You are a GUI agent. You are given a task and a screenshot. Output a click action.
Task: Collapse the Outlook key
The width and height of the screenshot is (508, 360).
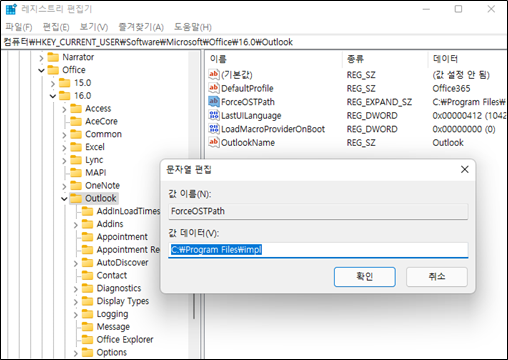point(64,199)
